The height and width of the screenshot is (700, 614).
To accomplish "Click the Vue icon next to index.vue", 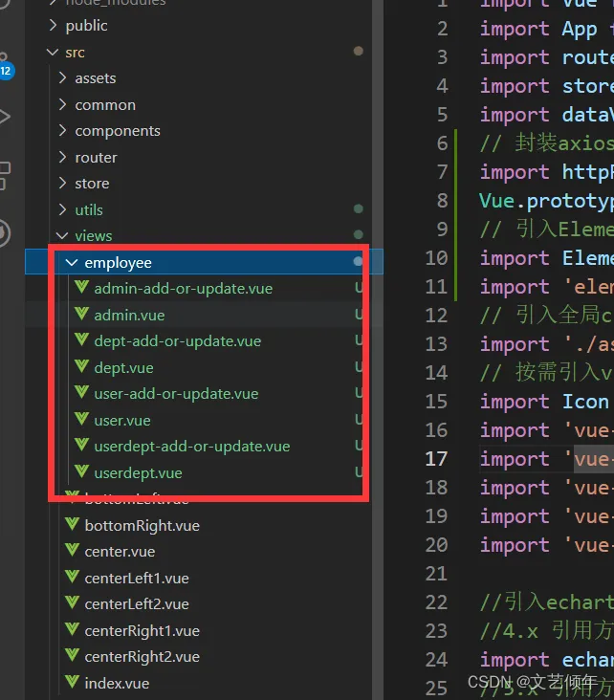I will pyautogui.click(x=73, y=683).
